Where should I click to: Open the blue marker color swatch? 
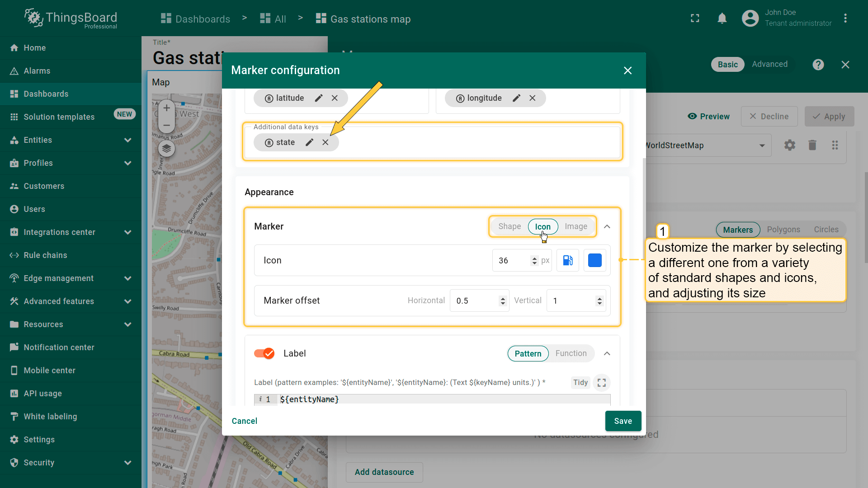coord(594,260)
